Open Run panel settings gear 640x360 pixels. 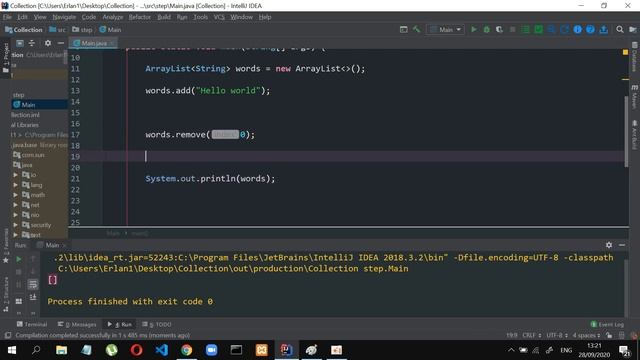(x=609, y=245)
